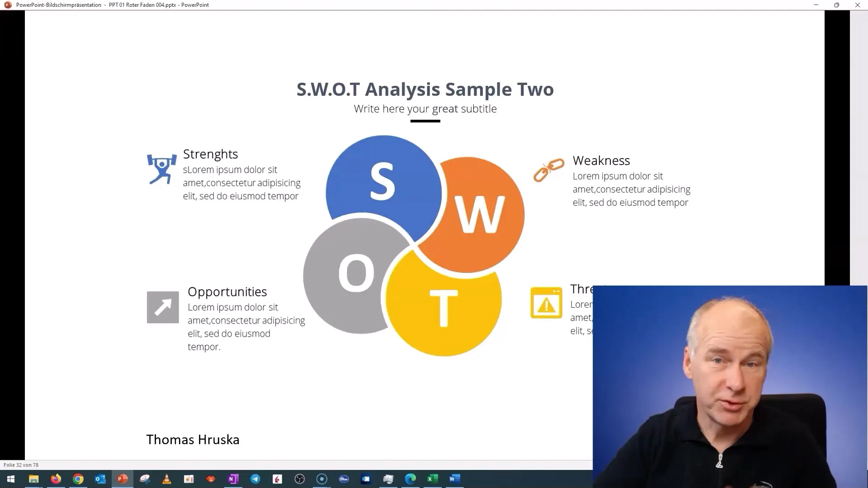868x488 pixels.
Task: Click the Firefox taskbar browser icon
Action: [56, 479]
